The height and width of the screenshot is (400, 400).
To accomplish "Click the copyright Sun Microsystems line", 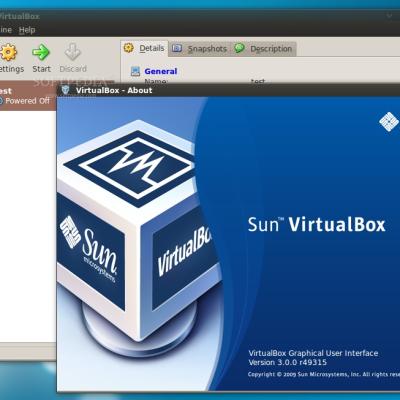I will click(323, 374).
